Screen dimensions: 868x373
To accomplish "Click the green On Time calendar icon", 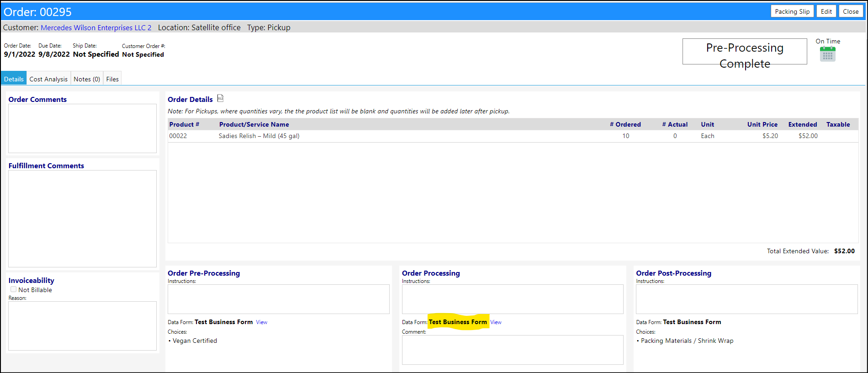I will click(x=827, y=54).
